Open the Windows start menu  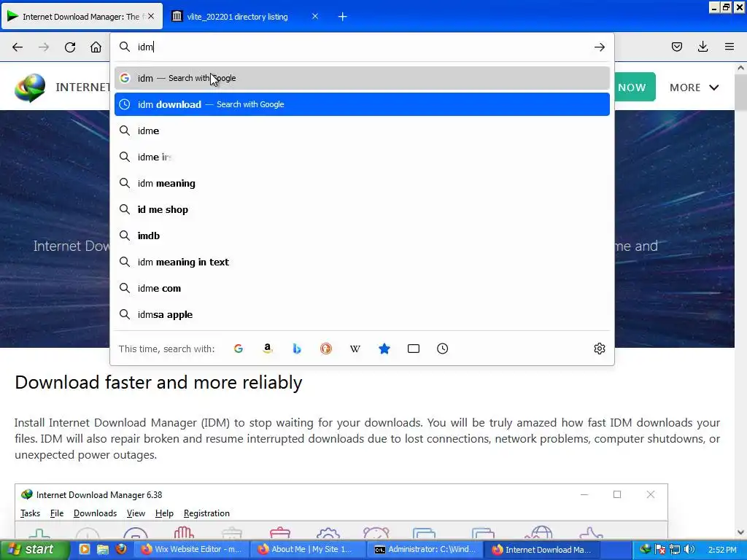pos(35,550)
